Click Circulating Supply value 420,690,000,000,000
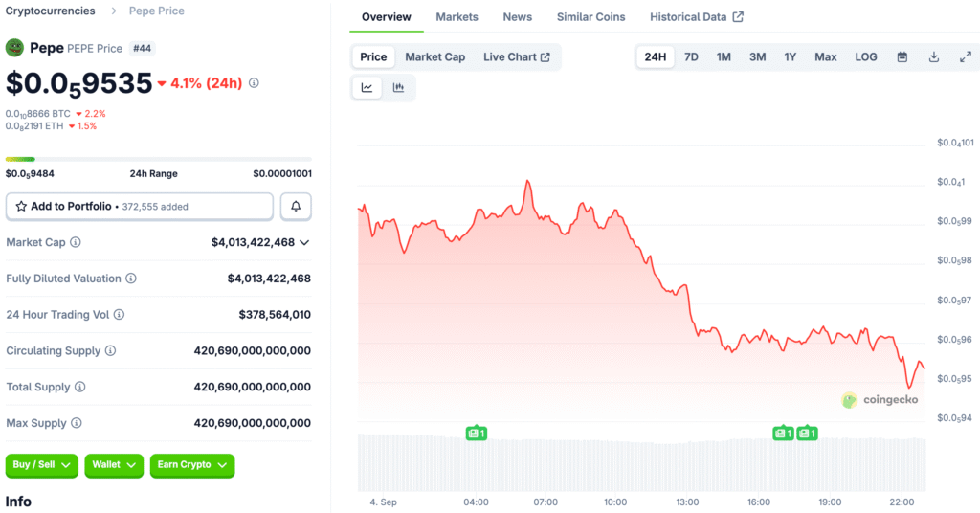Viewport: 980px width, 513px height. pyautogui.click(x=252, y=350)
